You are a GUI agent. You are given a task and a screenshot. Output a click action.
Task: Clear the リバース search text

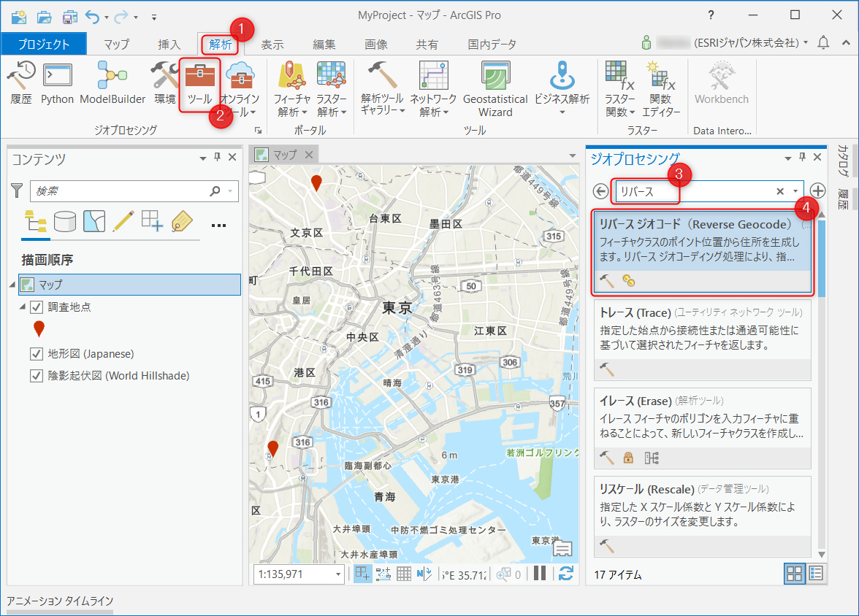779,191
